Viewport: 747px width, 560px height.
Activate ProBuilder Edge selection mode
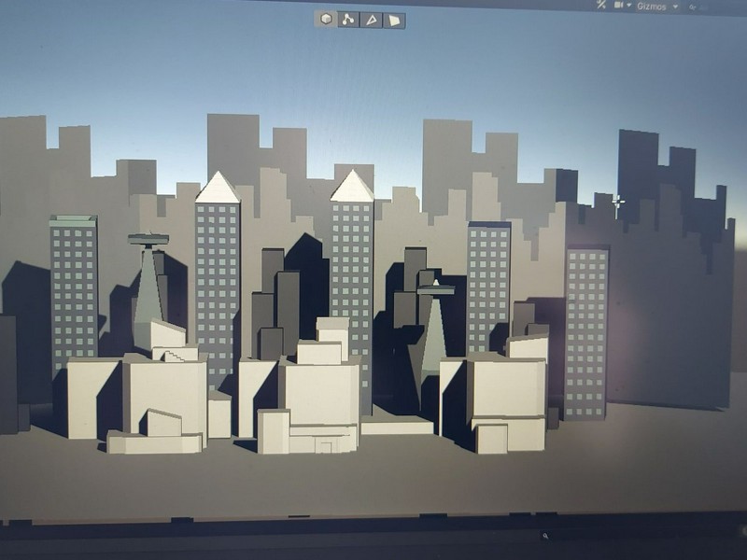tap(370, 17)
